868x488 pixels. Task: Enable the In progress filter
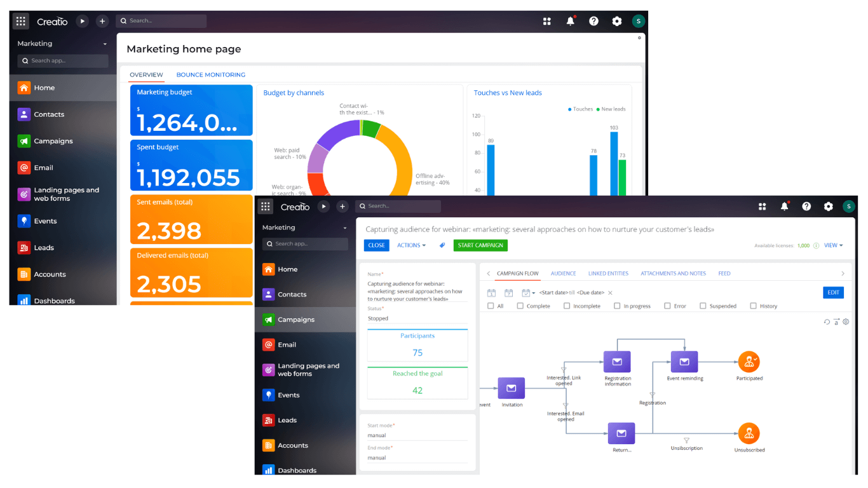pyautogui.click(x=617, y=306)
